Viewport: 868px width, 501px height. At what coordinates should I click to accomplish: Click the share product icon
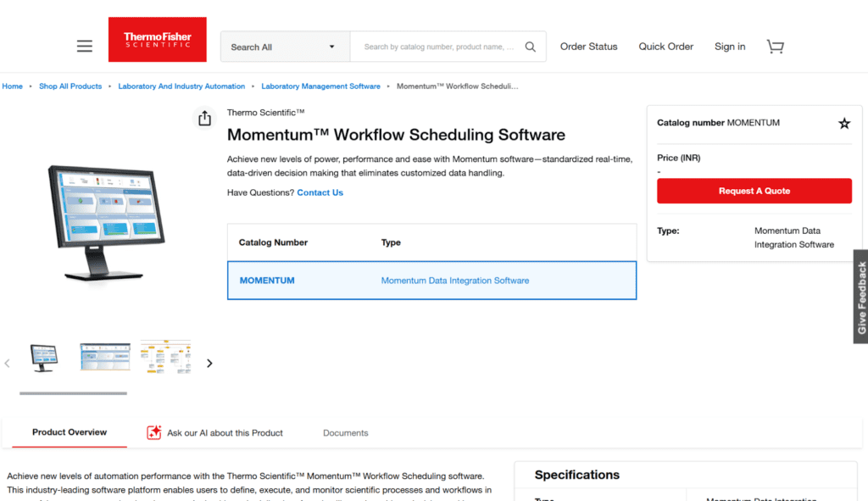click(x=204, y=119)
